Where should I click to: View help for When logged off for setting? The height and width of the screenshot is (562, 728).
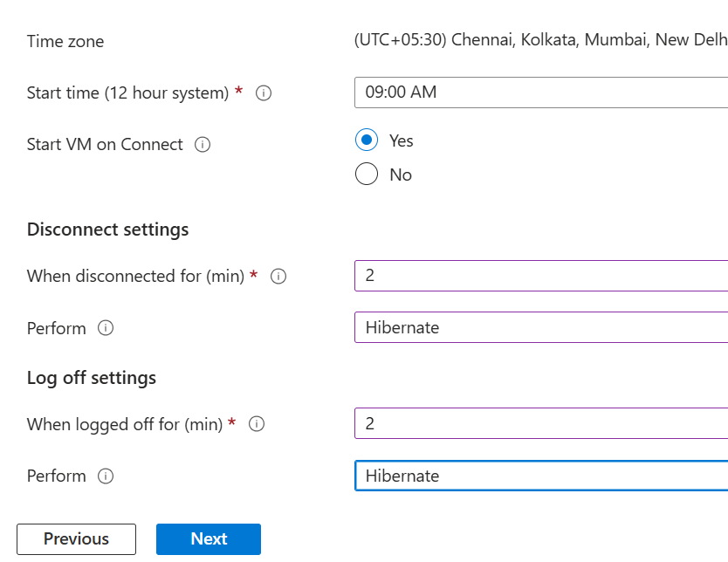click(256, 424)
